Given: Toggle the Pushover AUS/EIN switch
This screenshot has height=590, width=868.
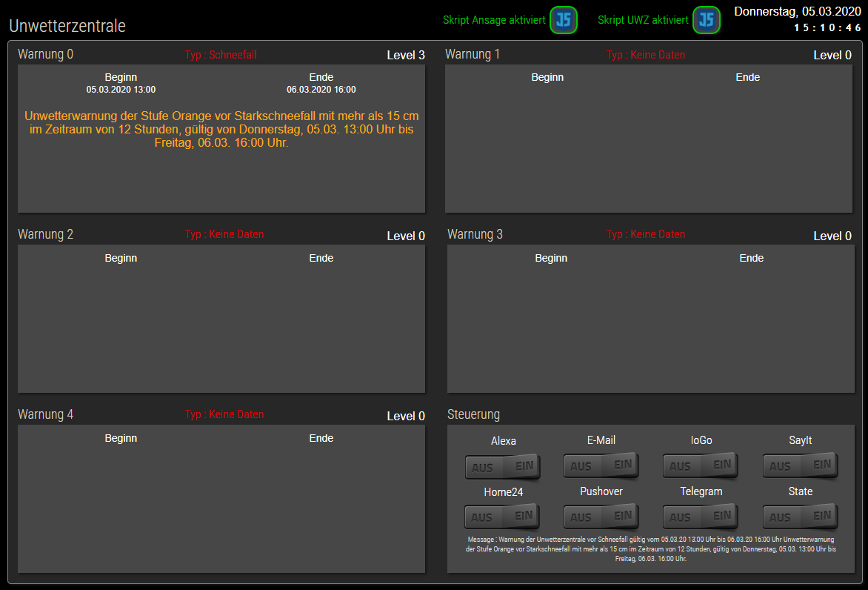Looking at the screenshot, I should [x=601, y=517].
